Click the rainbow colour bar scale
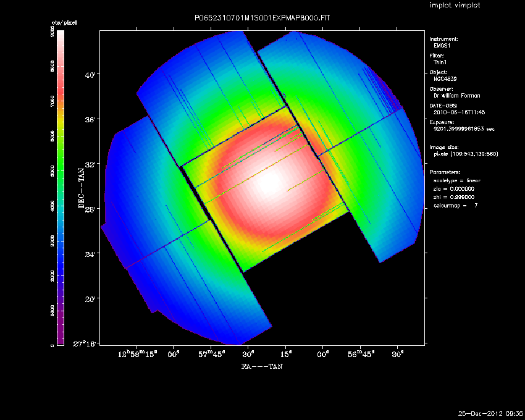This screenshot has width=525, height=420. pyautogui.click(x=61, y=188)
